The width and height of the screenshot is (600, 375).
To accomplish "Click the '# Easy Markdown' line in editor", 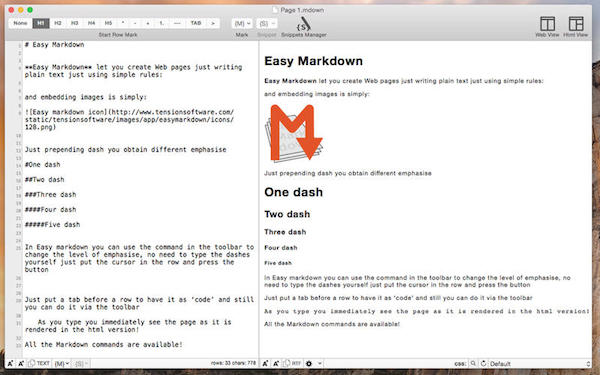I will pyautogui.click(x=54, y=45).
